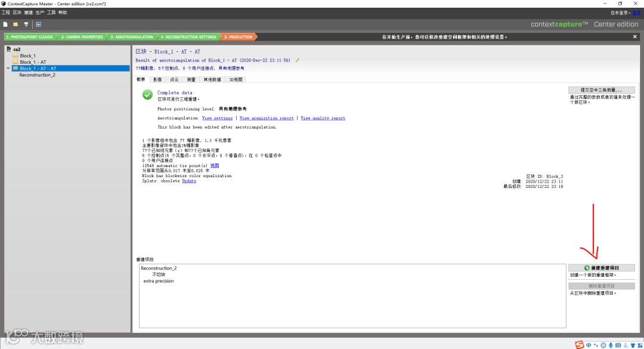Go to step 3 Aerotriangulation

132,37
